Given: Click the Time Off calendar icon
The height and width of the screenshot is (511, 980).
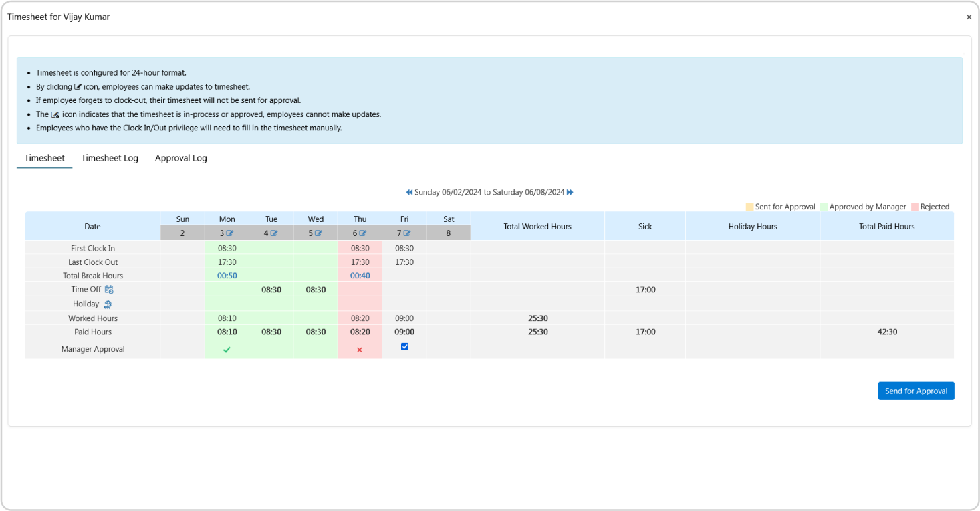Looking at the screenshot, I should tap(109, 289).
